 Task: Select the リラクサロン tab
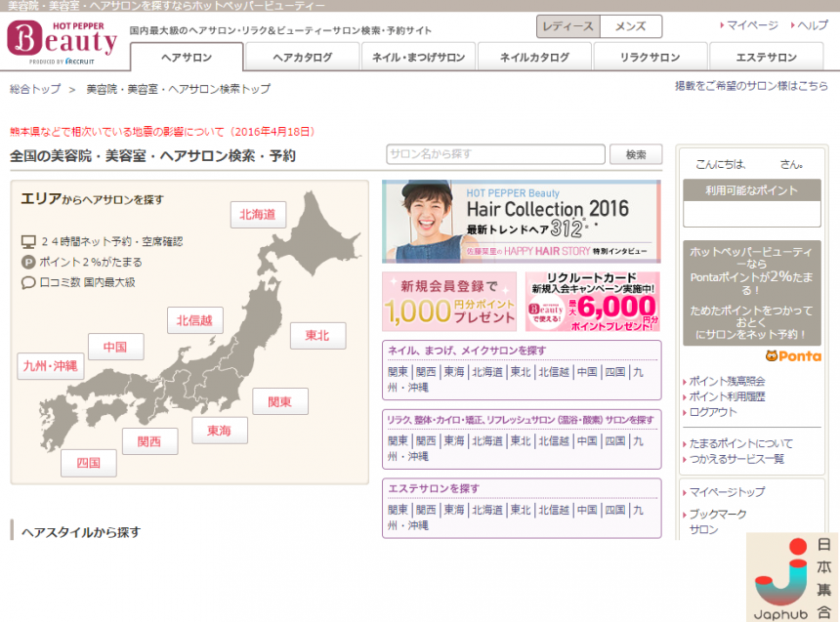650,57
